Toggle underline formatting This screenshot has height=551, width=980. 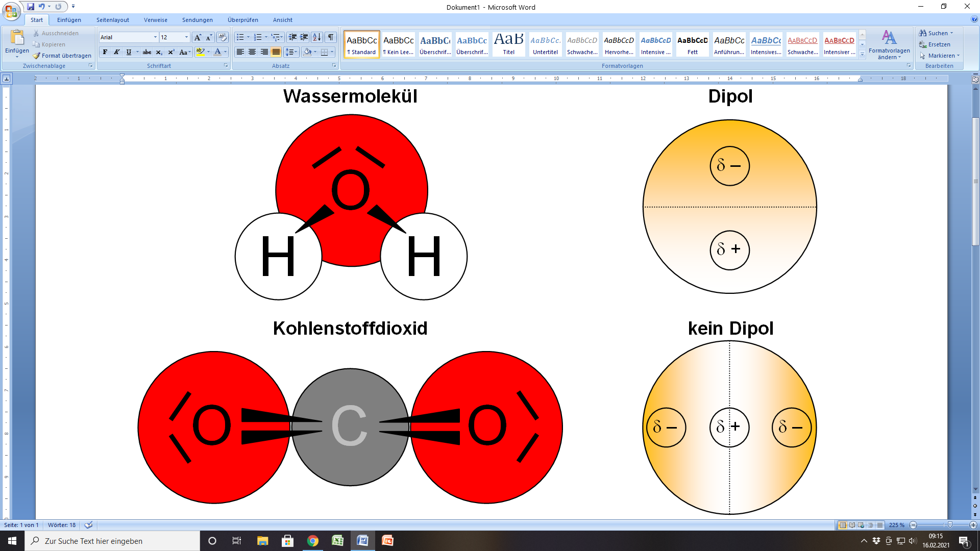coord(129,52)
